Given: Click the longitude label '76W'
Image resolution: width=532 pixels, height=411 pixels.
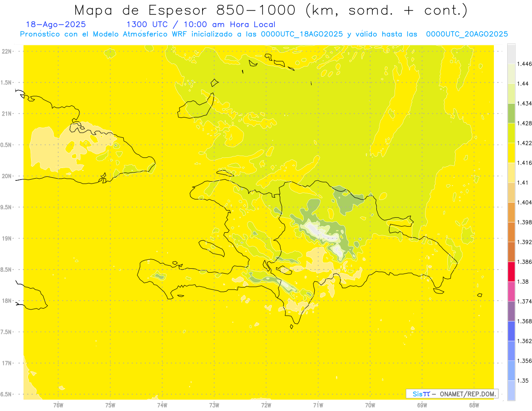Looking at the screenshot, I should [x=58, y=405].
